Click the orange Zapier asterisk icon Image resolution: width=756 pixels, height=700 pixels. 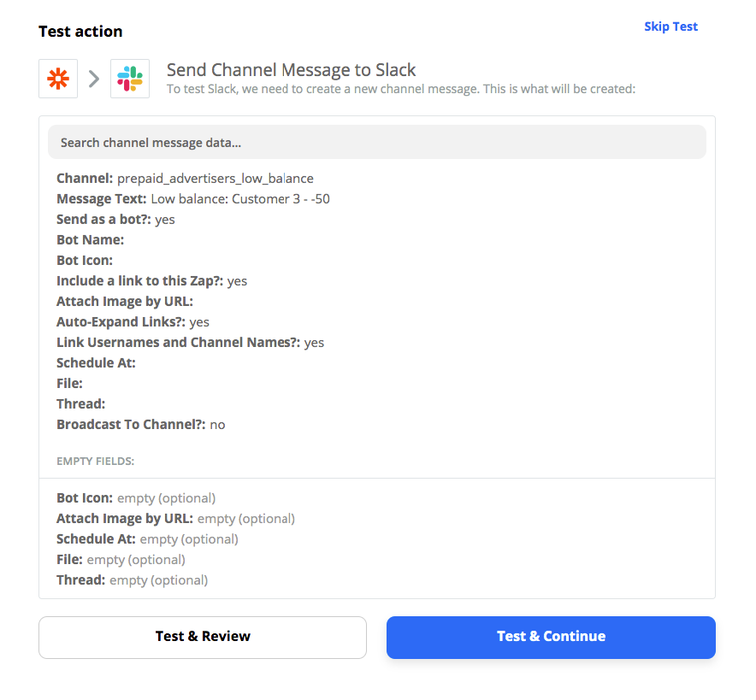pyautogui.click(x=58, y=79)
